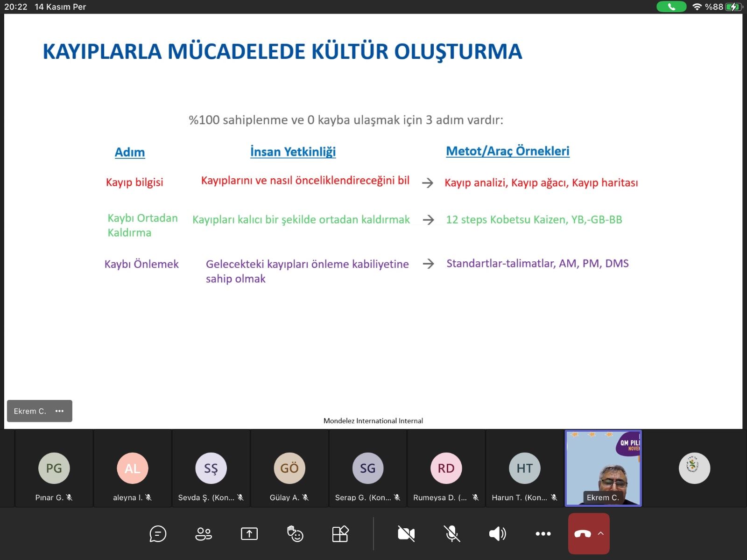Open the chat conversation icon
747x560 pixels.
point(158,533)
